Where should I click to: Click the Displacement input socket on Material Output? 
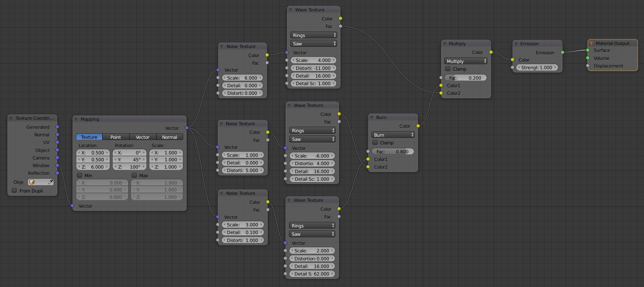point(588,66)
